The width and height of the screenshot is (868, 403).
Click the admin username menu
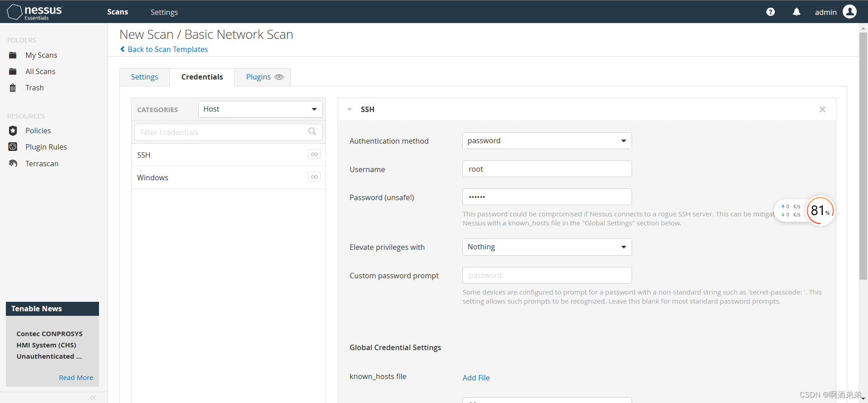point(826,12)
